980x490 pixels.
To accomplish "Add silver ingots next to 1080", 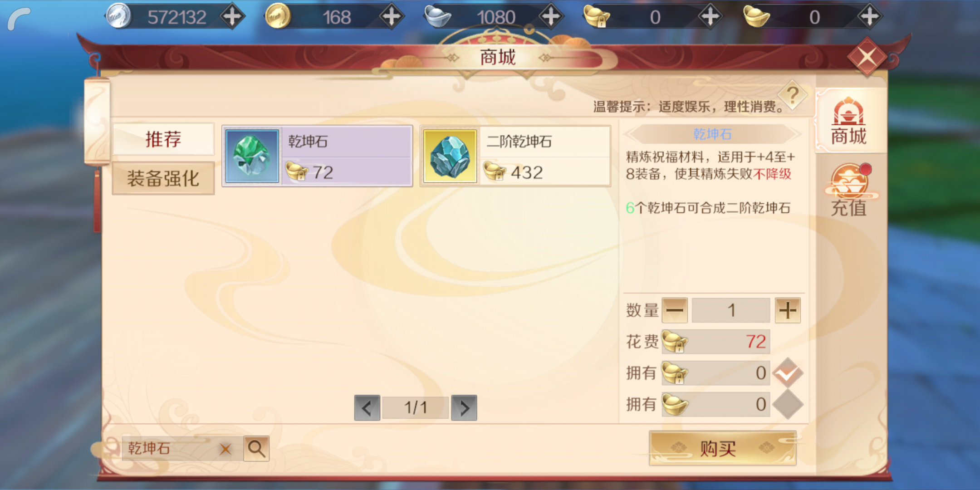I will point(551,17).
